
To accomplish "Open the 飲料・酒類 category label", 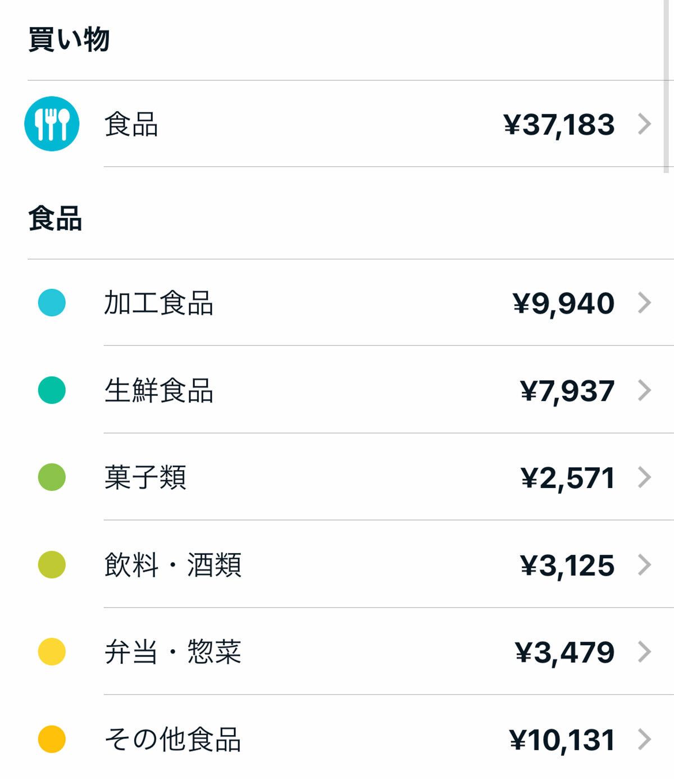I will pos(172,565).
